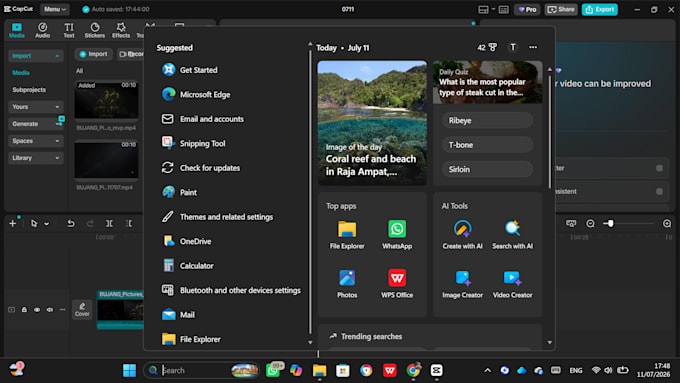Open the CapCut Menu dropdown
680x383 pixels.
tap(54, 9)
